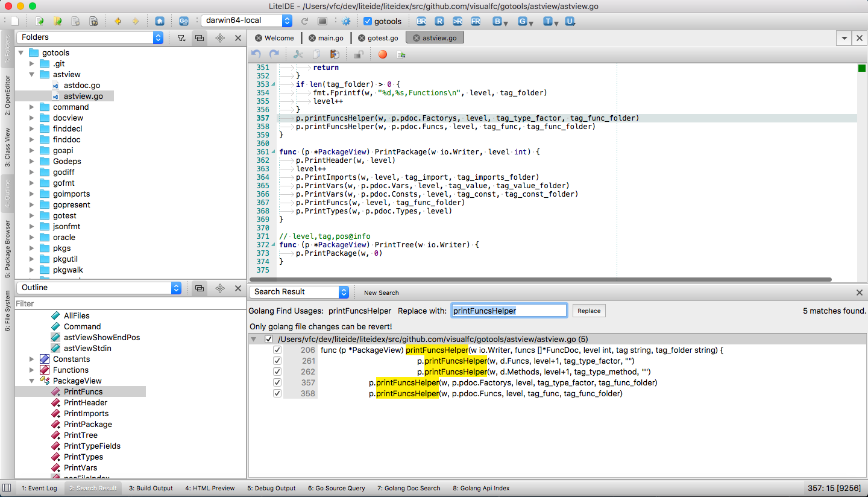
Task: Click the gear settings toolbar icon
Action: (x=346, y=21)
